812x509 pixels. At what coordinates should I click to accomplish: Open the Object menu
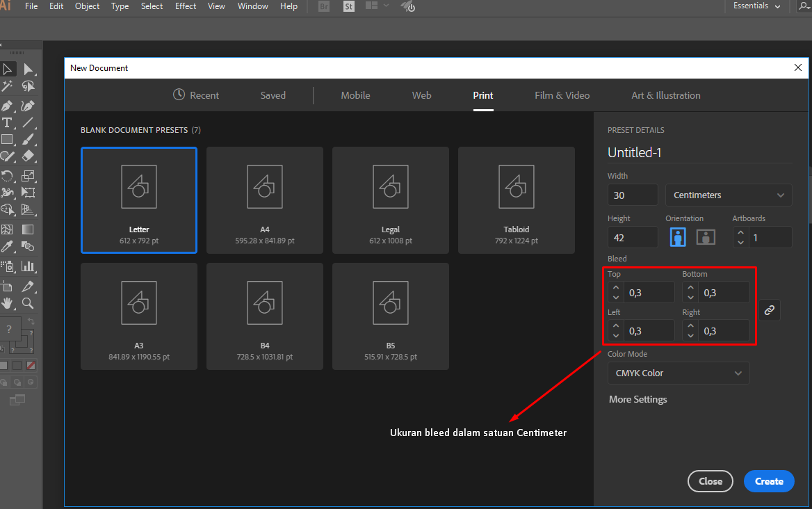click(x=87, y=6)
